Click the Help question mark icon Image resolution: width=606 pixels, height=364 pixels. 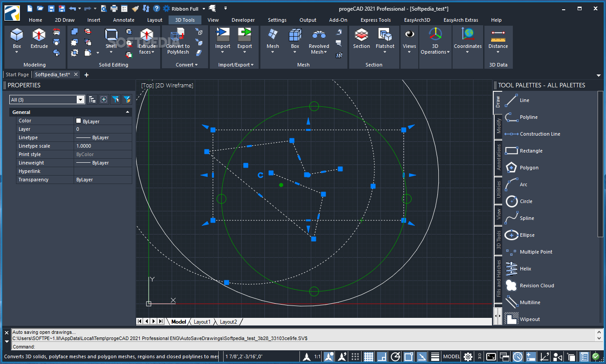click(x=157, y=8)
